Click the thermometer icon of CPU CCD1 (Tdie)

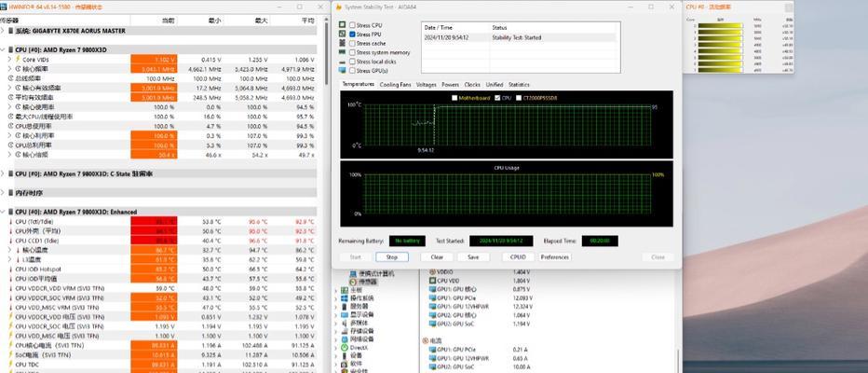(10, 241)
